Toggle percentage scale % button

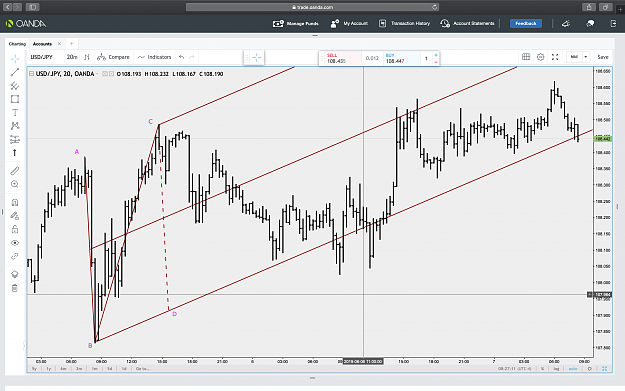pyautogui.click(x=542, y=369)
